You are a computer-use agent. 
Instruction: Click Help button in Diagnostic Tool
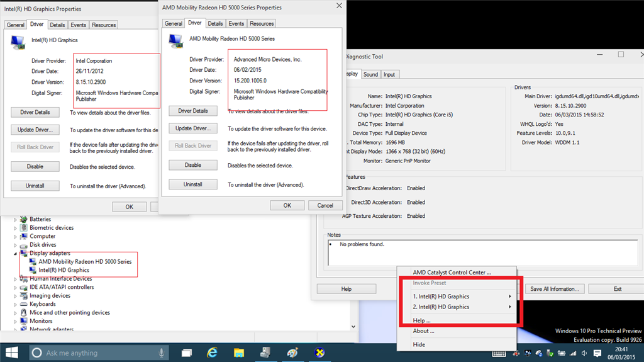pyautogui.click(x=347, y=289)
